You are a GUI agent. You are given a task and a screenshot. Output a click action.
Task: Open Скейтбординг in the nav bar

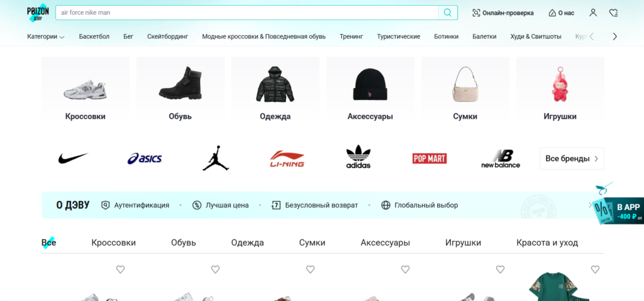point(167,36)
